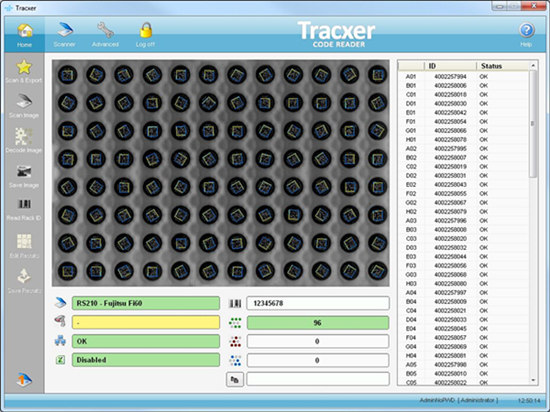The image size is (550, 412).
Task: Click the red dots failed-tubes icon
Action: 235,341
